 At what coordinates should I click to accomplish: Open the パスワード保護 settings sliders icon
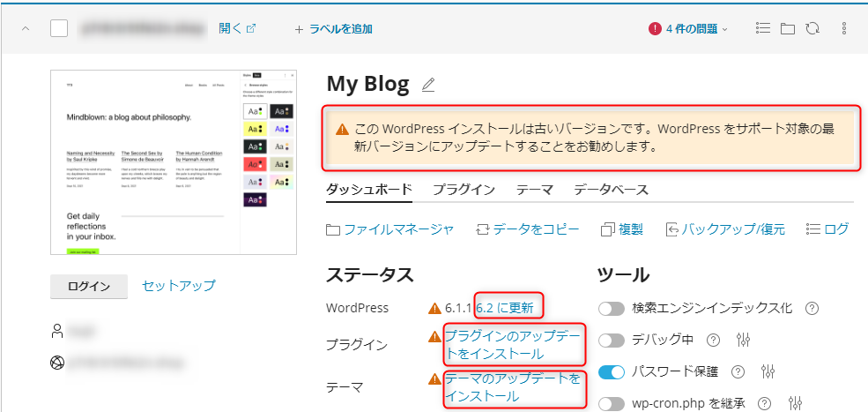click(x=768, y=371)
